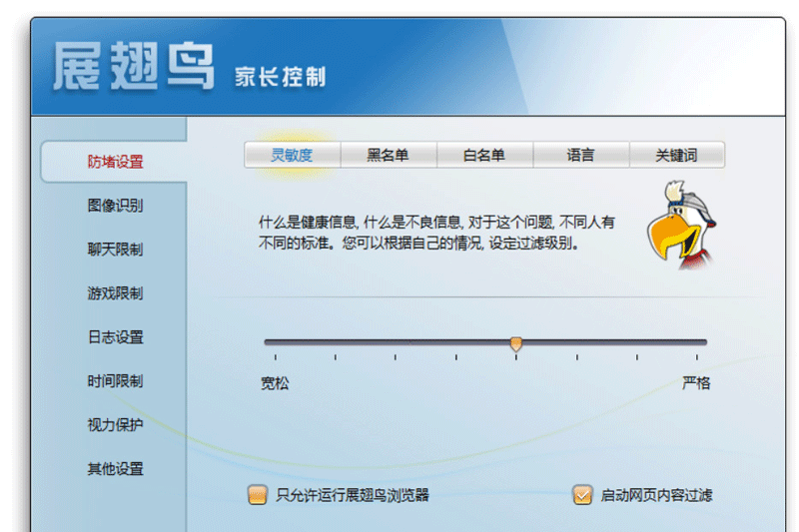Click the description text starting 什么是健康信息

point(436,233)
